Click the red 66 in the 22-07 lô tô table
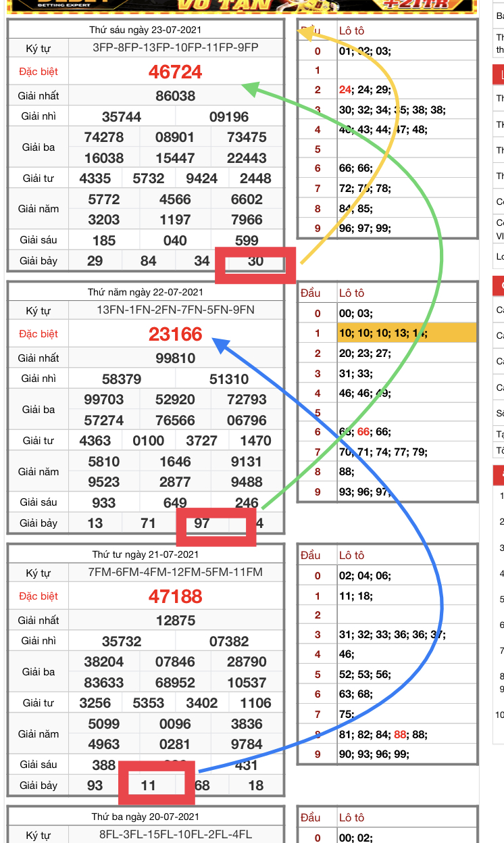504x843 pixels. click(364, 432)
